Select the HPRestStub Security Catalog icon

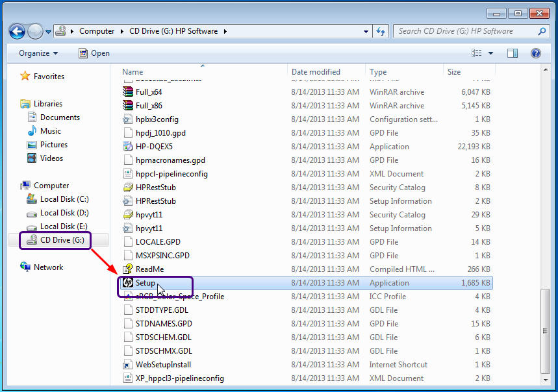[128, 188]
